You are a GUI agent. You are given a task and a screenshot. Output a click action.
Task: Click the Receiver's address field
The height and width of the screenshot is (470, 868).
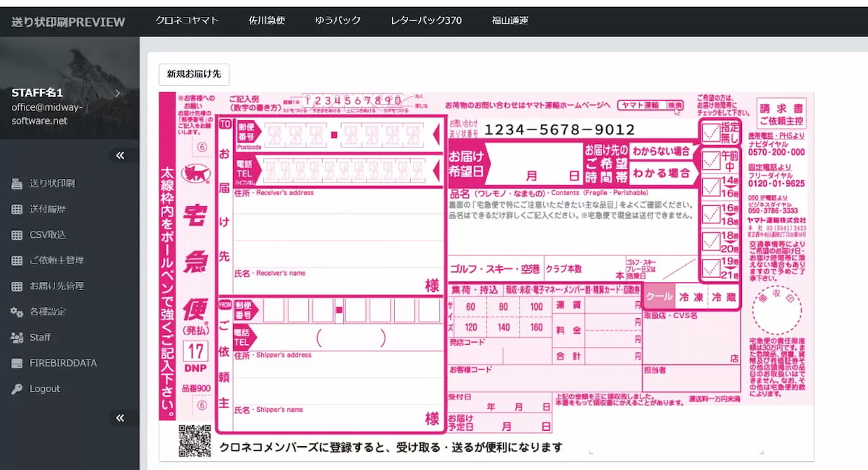click(x=338, y=228)
